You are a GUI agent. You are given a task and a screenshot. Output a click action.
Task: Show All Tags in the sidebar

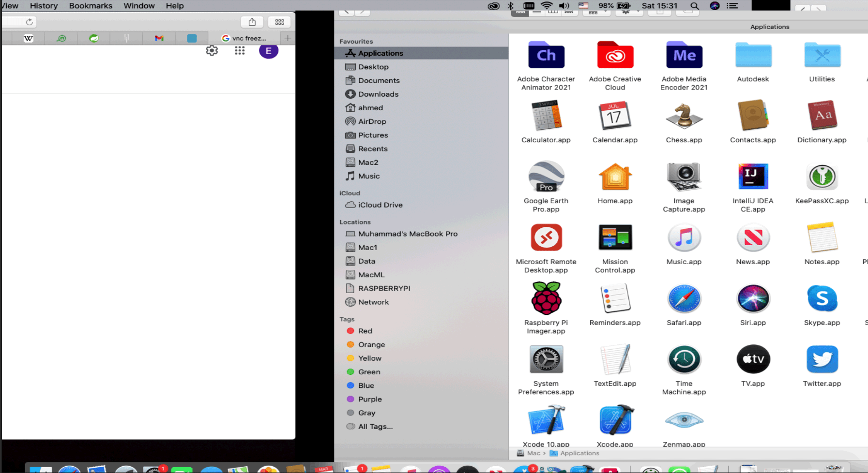[x=375, y=426]
